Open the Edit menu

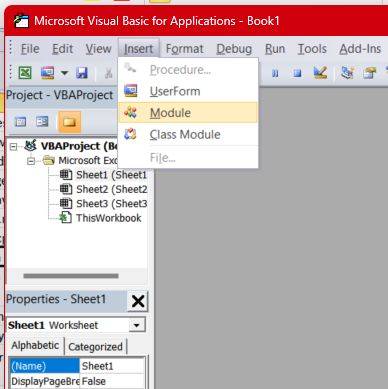click(62, 49)
